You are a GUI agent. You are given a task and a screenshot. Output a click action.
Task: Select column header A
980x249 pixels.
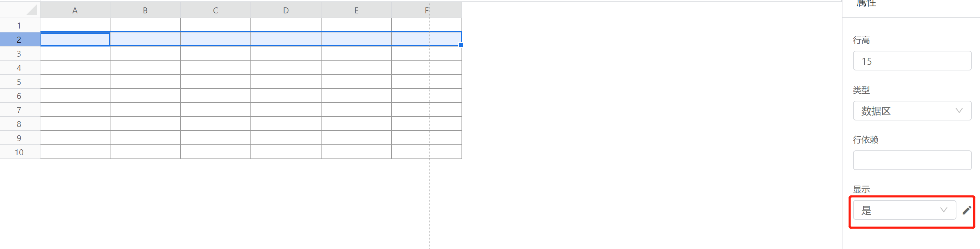point(75,10)
